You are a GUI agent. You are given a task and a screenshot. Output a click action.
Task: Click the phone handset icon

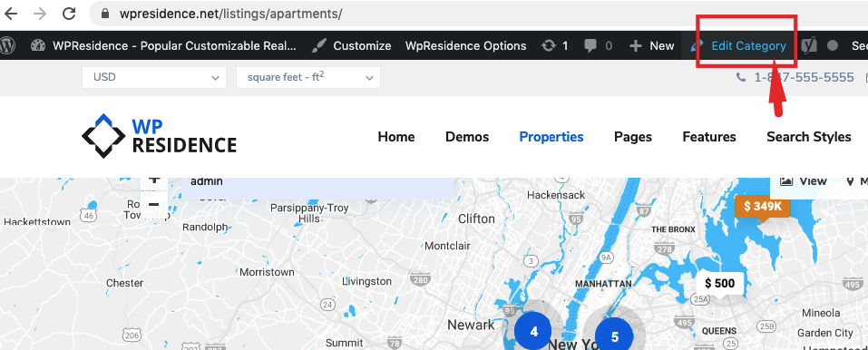[741, 78]
